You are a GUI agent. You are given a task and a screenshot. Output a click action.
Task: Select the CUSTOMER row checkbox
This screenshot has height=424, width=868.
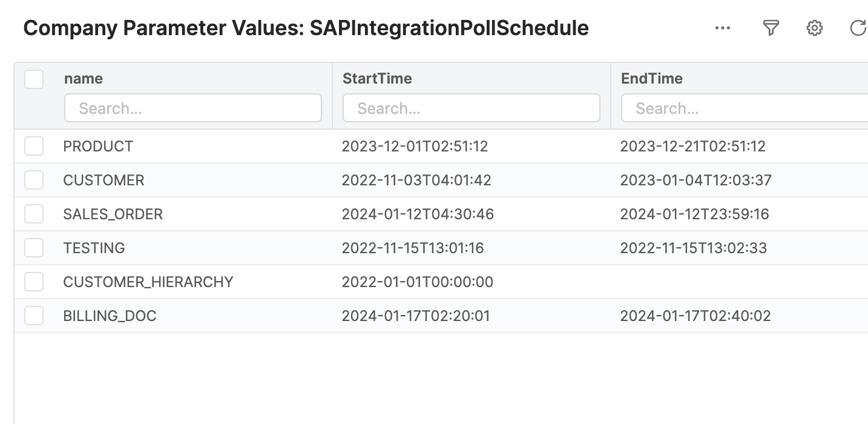34,180
